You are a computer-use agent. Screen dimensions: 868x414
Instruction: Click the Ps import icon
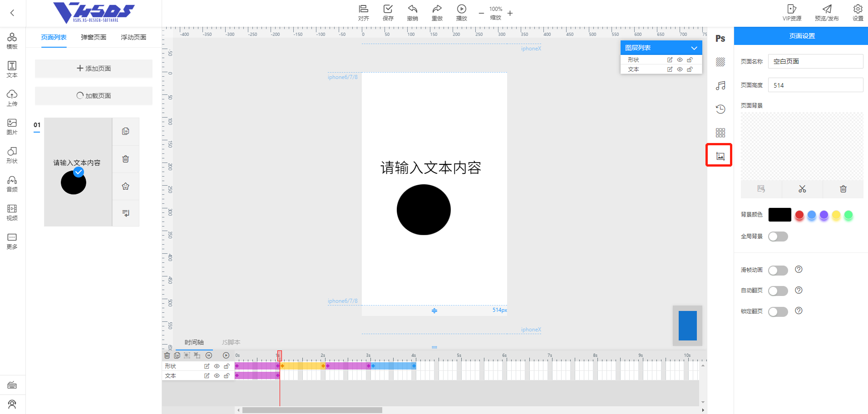coord(720,39)
